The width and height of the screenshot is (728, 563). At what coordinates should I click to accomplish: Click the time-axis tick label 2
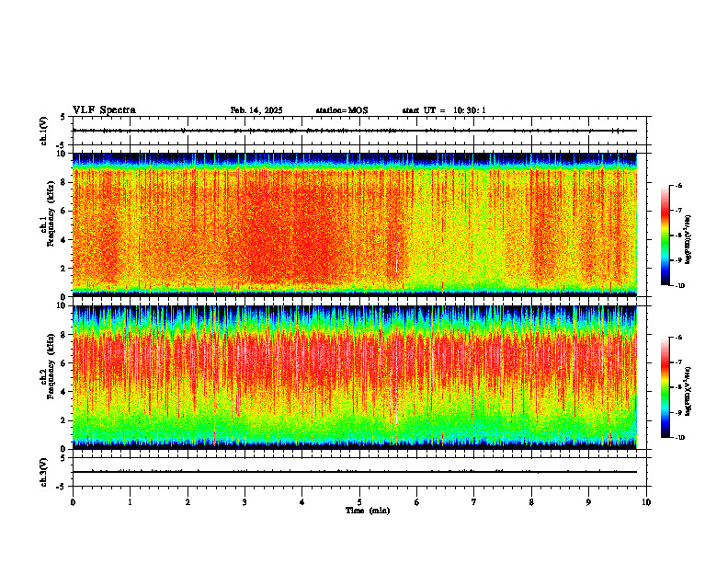188,502
